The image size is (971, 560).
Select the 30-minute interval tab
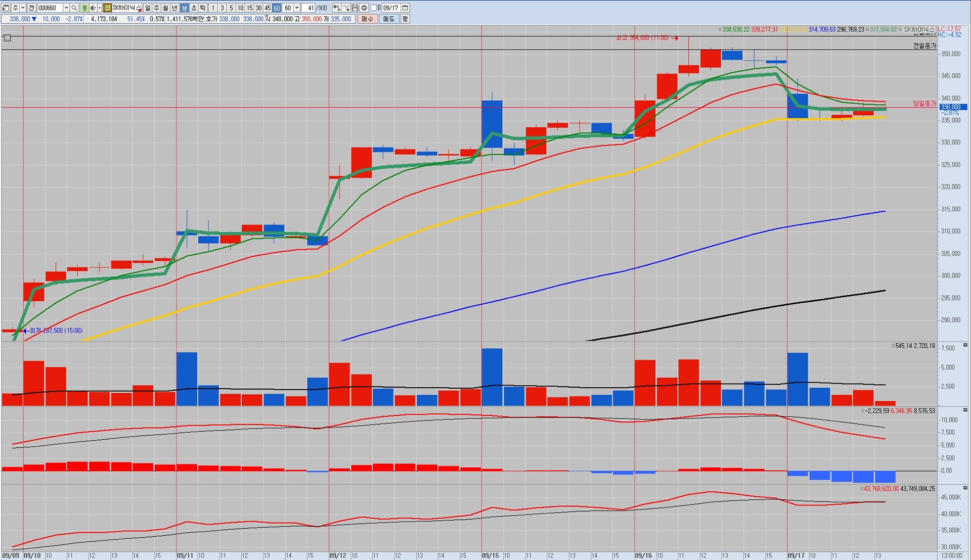tap(258, 8)
